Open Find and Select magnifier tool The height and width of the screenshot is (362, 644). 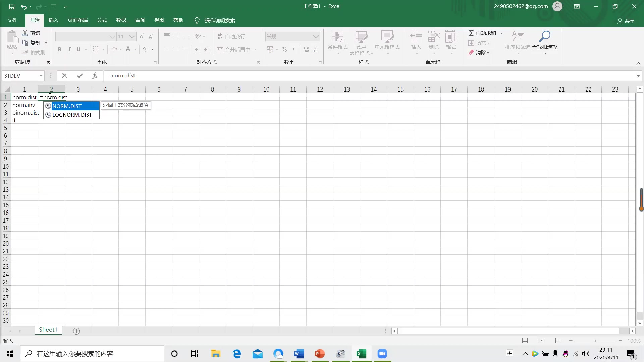point(544,36)
